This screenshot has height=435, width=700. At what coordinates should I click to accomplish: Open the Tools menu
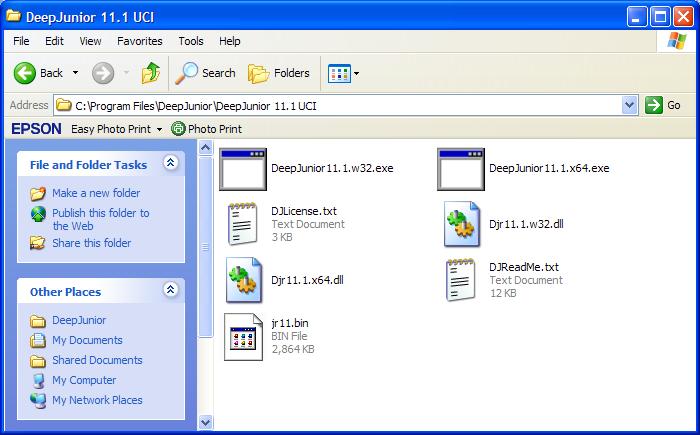[x=191, y=41]
